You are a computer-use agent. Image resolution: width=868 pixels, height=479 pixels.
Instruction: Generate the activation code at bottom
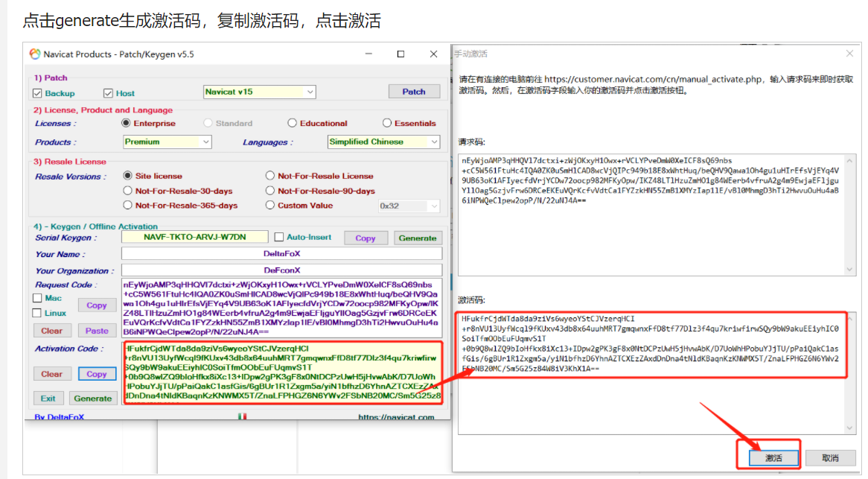(x=92, y=398)
